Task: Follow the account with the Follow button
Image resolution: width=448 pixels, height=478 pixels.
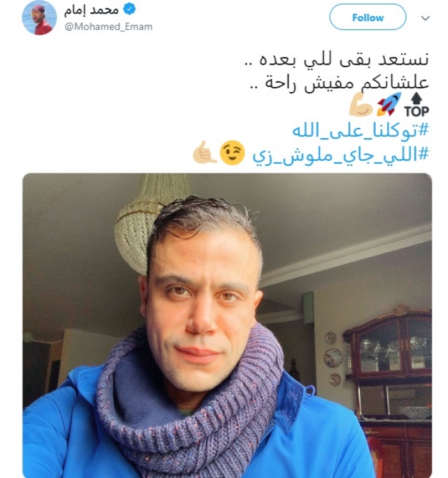Action: point(367,17)
